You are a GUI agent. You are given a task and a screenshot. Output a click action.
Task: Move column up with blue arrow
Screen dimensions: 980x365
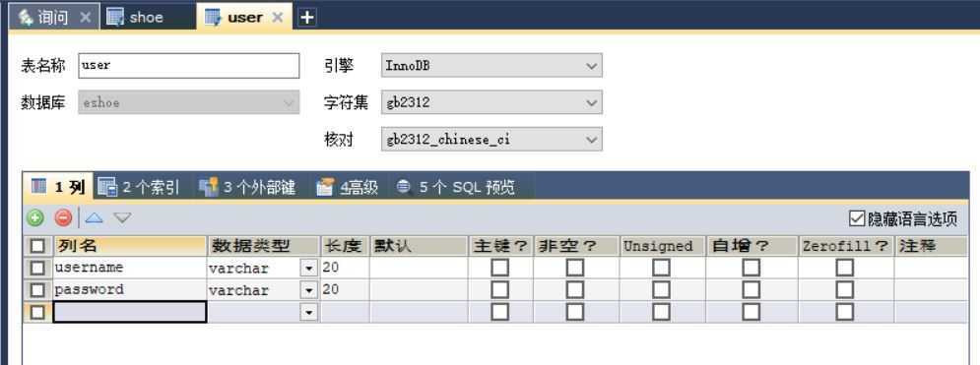point(94,217)
